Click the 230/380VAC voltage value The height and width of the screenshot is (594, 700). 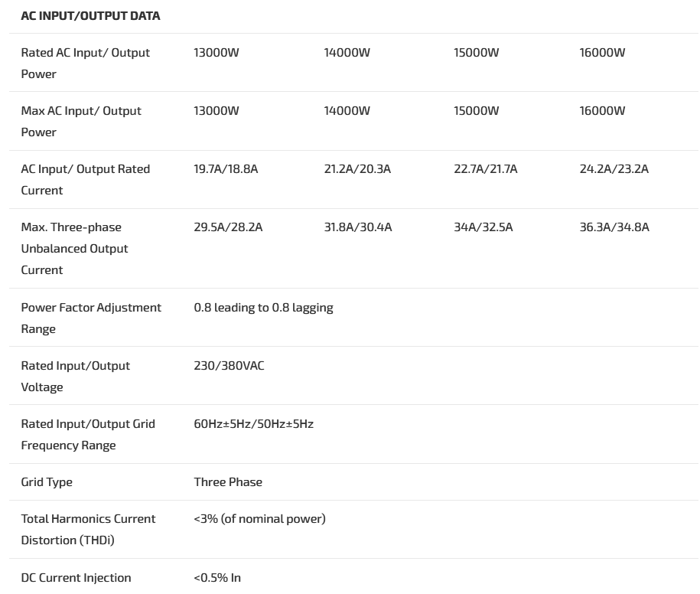(229, 366)
